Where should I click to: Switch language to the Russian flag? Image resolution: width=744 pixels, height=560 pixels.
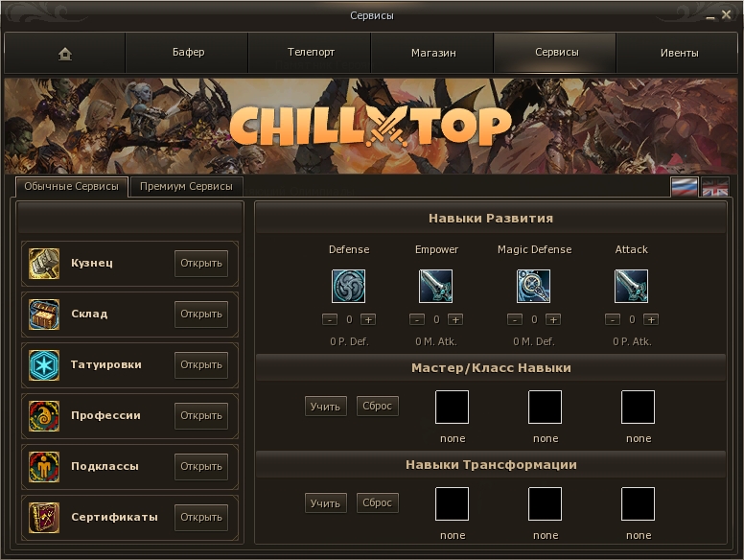[x=685, y=187]
